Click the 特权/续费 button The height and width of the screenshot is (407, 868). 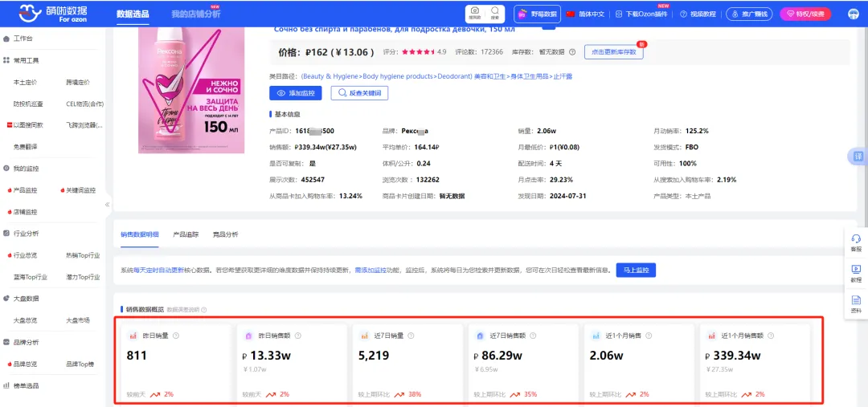[805, 14]
